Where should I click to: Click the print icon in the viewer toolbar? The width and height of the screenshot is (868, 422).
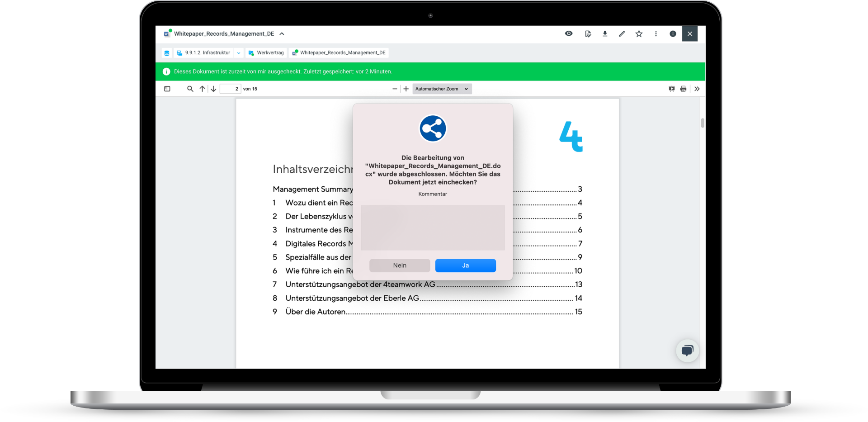(x=683, y=89)
